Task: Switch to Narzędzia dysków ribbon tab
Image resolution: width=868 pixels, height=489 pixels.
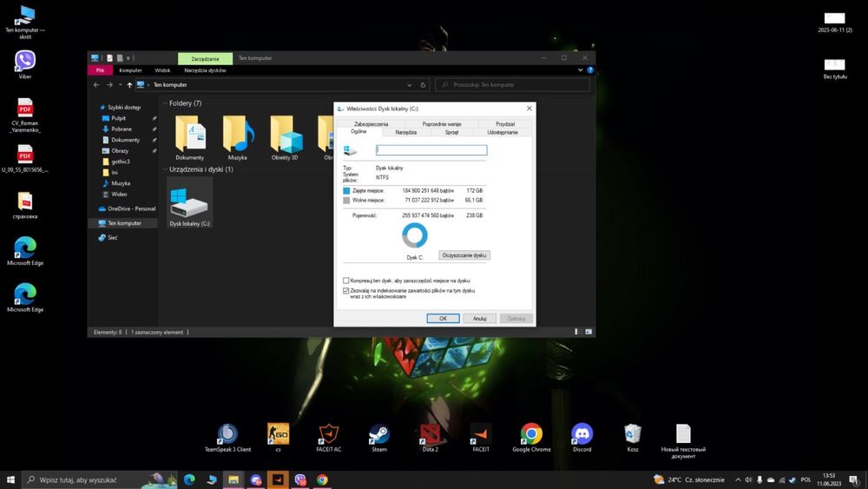Action: (x=205, y=70)
